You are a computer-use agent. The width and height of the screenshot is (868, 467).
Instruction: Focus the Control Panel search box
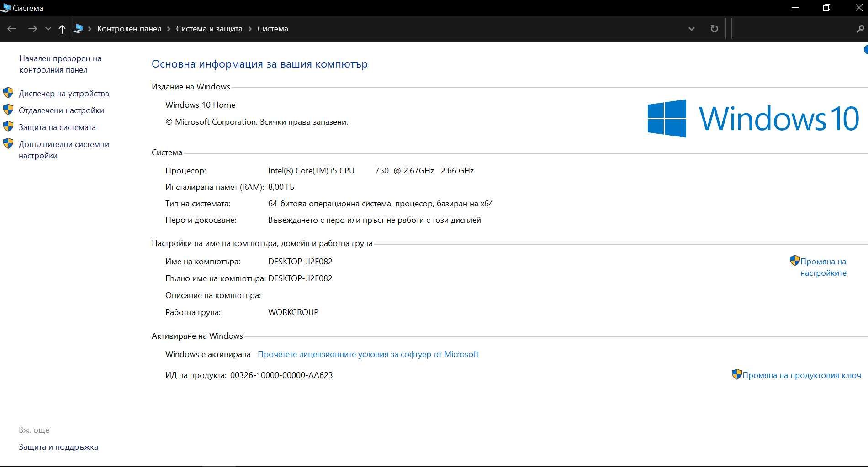(793, 29)
